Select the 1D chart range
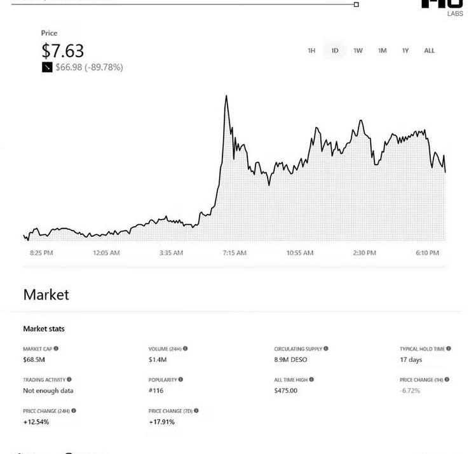 point(335,51)
